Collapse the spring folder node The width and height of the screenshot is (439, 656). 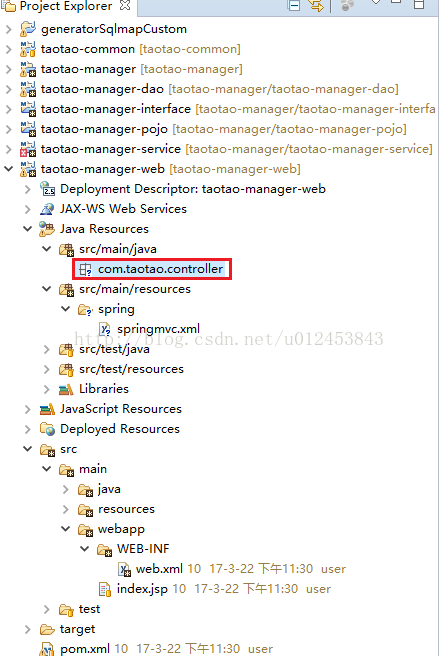coord(66,309)
